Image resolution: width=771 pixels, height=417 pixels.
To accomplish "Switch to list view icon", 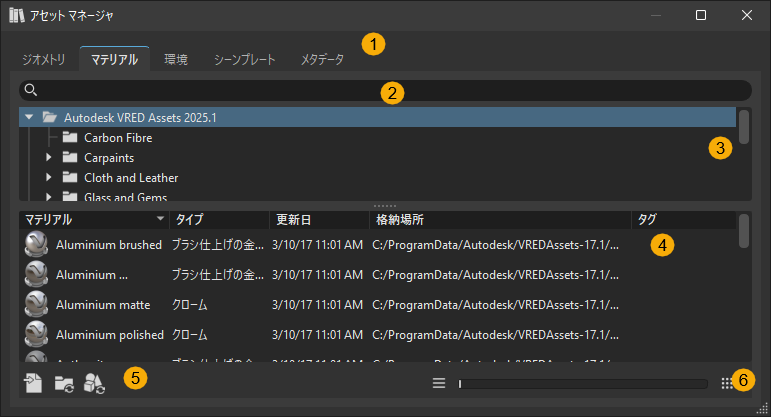I will pos(439,383).
